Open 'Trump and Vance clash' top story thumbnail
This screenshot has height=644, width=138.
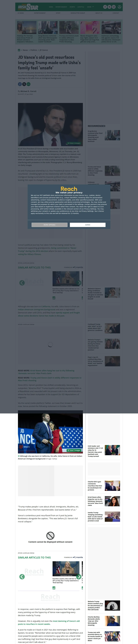[69, 27]
